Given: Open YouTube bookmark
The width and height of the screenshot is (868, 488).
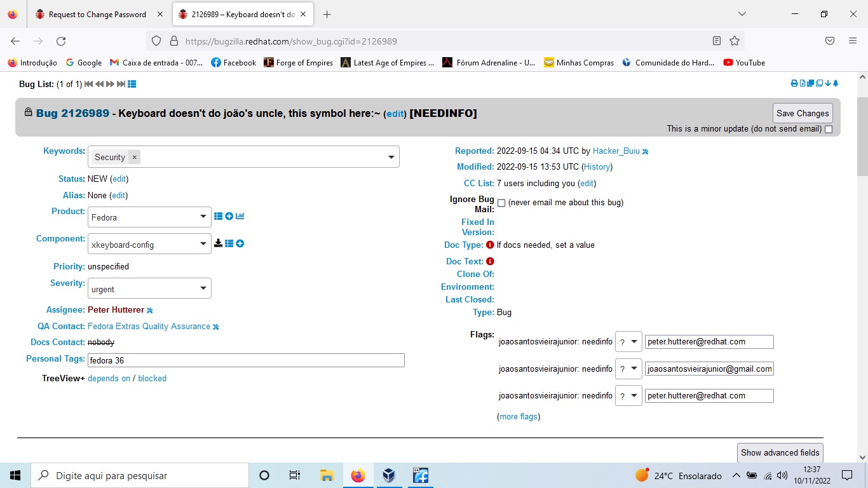Looking at the screenshot, I should pyautogui.click(x=744, y=62).
